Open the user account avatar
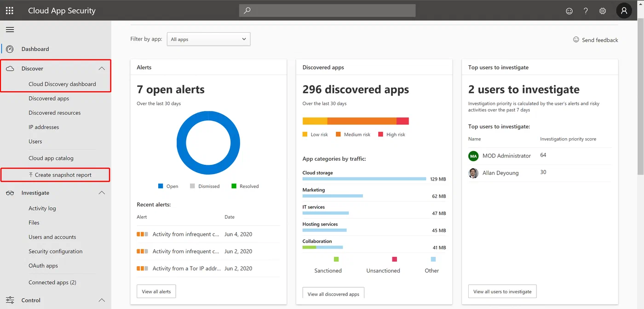The height and width of the screenshot is (309, 644). point(624,11)
